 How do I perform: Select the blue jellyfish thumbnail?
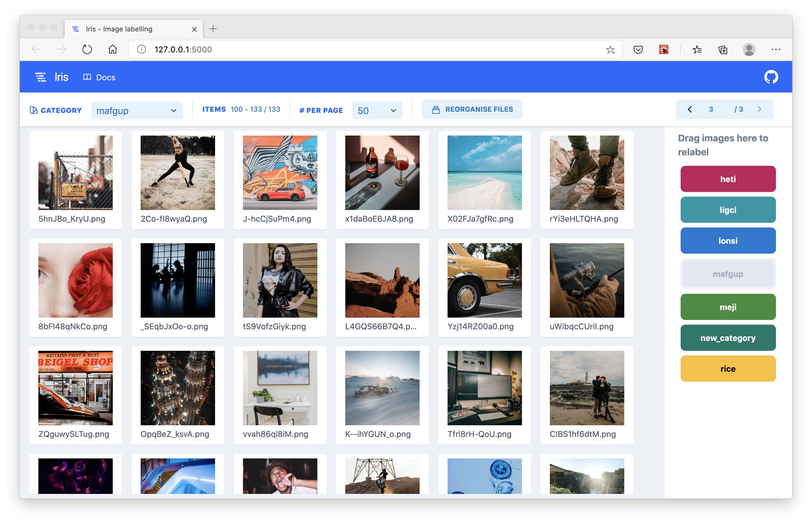(x=484, y=476)
